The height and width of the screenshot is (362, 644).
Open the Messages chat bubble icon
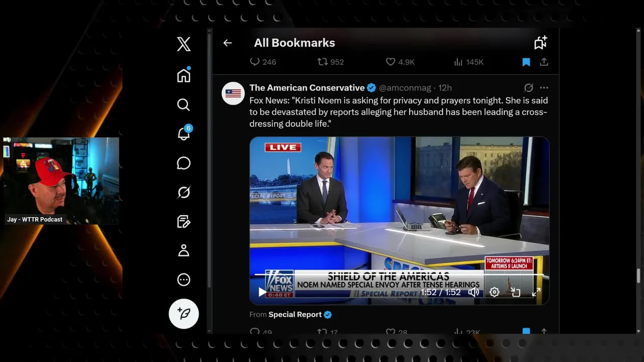click(x=184, y=163)
